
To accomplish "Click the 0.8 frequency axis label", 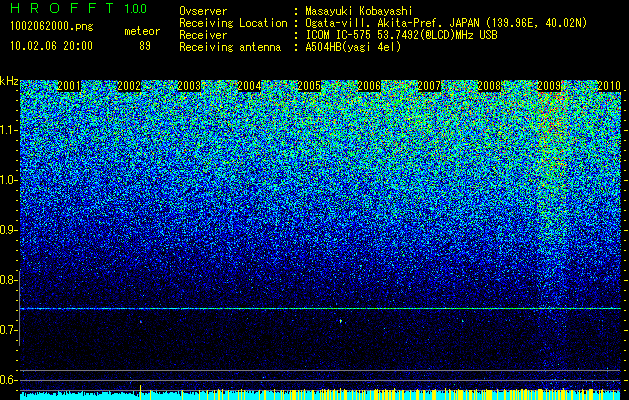I will tap(8, 280).
